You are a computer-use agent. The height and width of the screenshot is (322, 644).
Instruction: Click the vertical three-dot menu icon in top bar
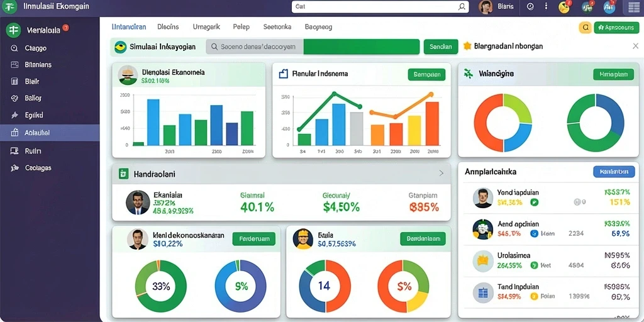pos(546,6)
